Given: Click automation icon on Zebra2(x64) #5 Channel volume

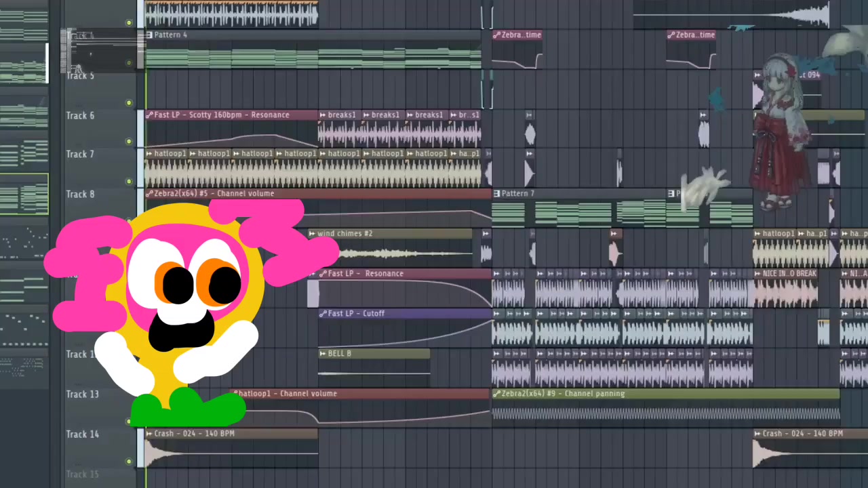Looking at the screenshot, I should pyautogui.click(x=149, y=194).
